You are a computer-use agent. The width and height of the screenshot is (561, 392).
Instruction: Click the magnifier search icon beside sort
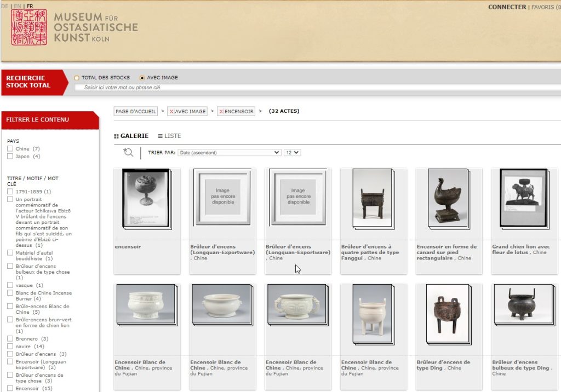128,153
